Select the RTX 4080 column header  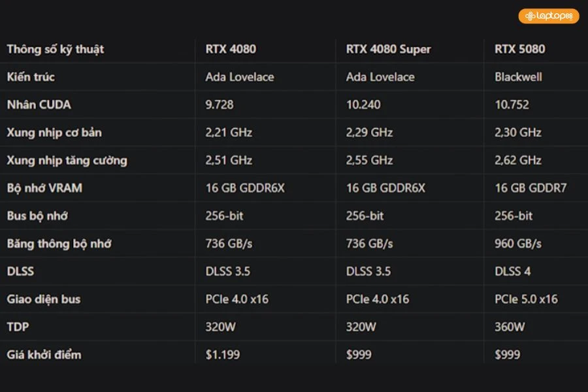click(231, 49)
